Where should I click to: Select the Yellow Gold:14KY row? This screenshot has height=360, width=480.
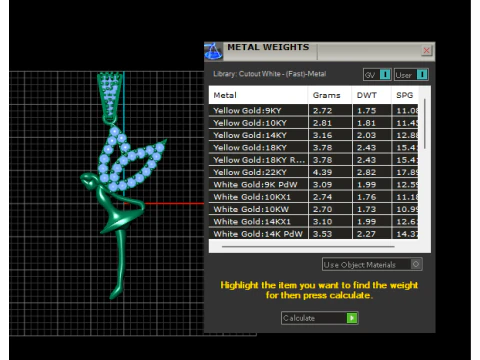pyautogui.click(x=313, y=135)
